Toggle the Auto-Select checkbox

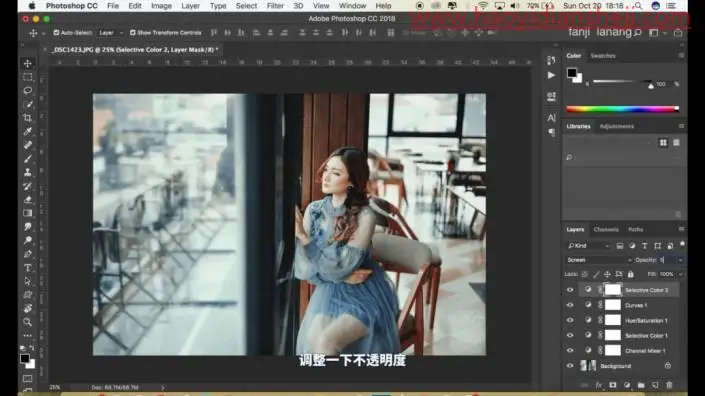56,33
